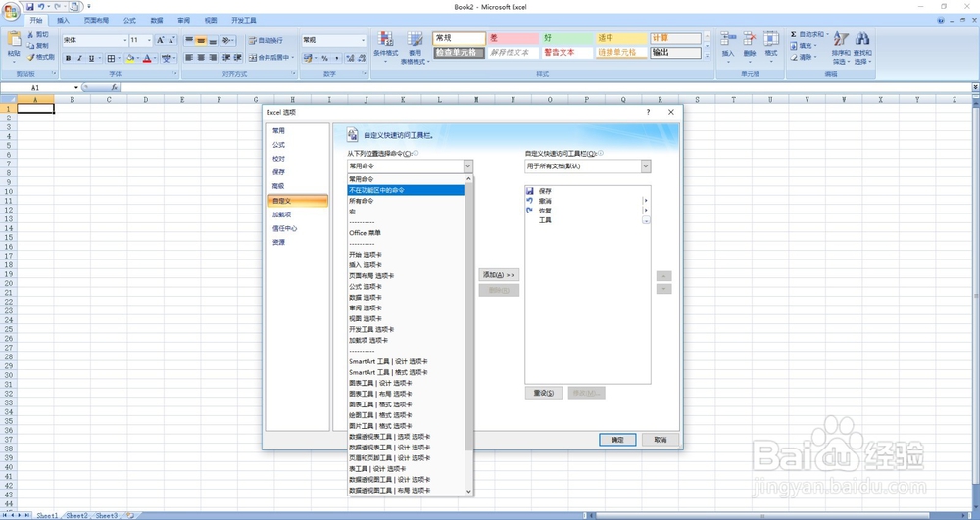Image resolution: width=980 pixels, height=520 pixels.
Task: Toggle Bold formatting icon
Action: pyautogui.click(x=69, y=58)
